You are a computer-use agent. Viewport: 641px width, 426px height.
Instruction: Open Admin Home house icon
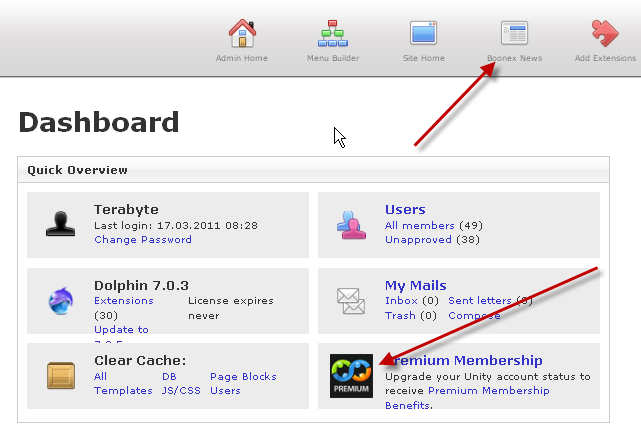click(242, 33)
